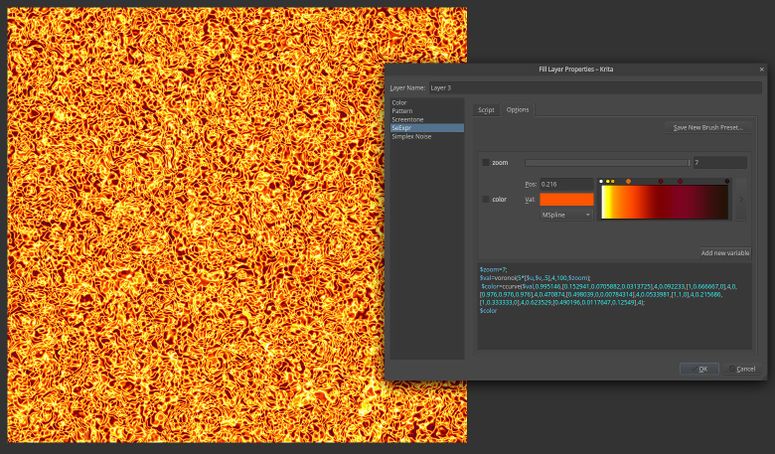Image resolution: width=775 pixels, height=454 pixels.
Task: Select the Screentone generator in the list
Action: [408, 119]
